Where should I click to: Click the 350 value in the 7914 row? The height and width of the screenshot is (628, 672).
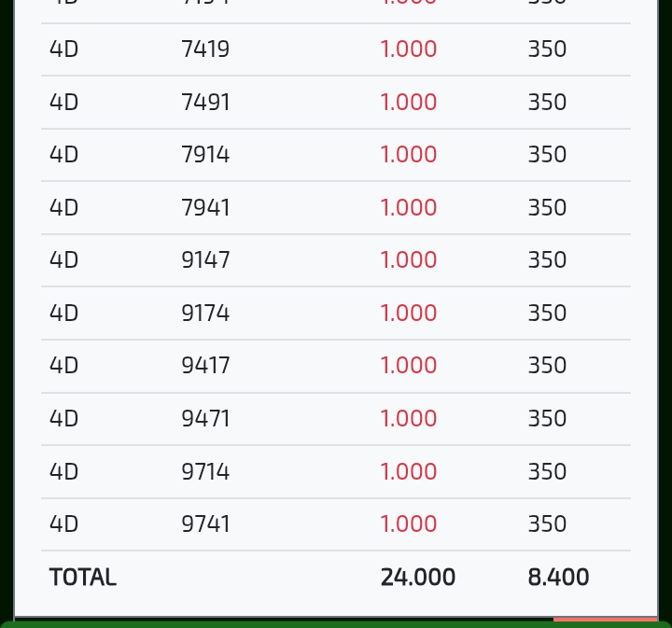[547, 155]
